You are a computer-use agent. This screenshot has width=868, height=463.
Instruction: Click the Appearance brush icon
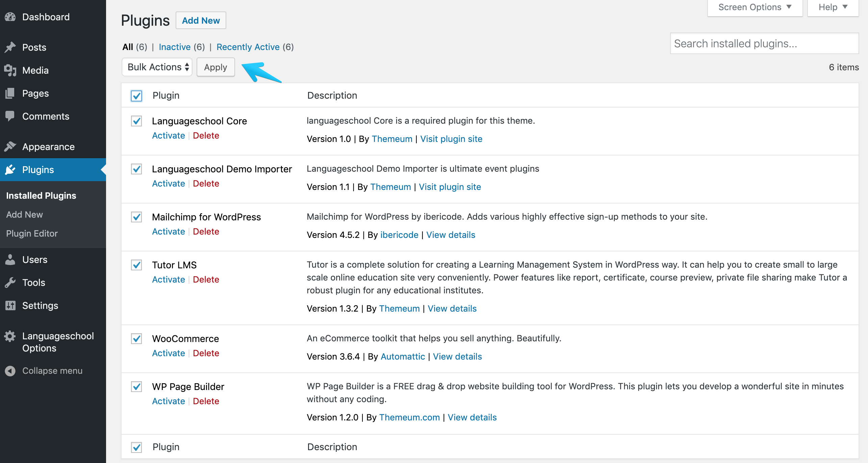click(x=10, y=147)
